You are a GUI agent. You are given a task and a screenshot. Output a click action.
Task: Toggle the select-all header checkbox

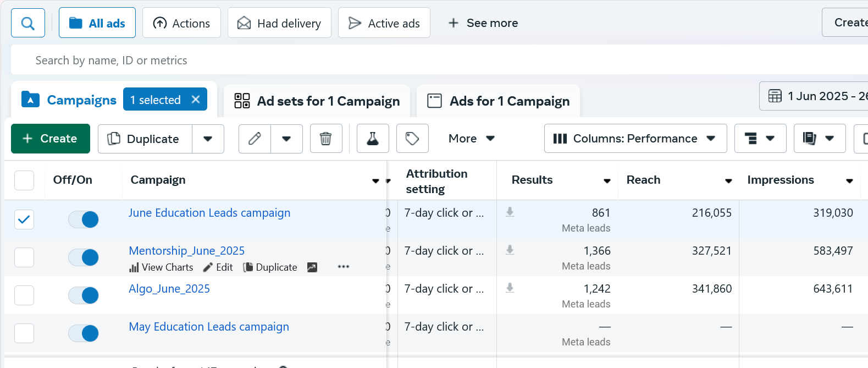pyautogui.click(x=24, y=180)
